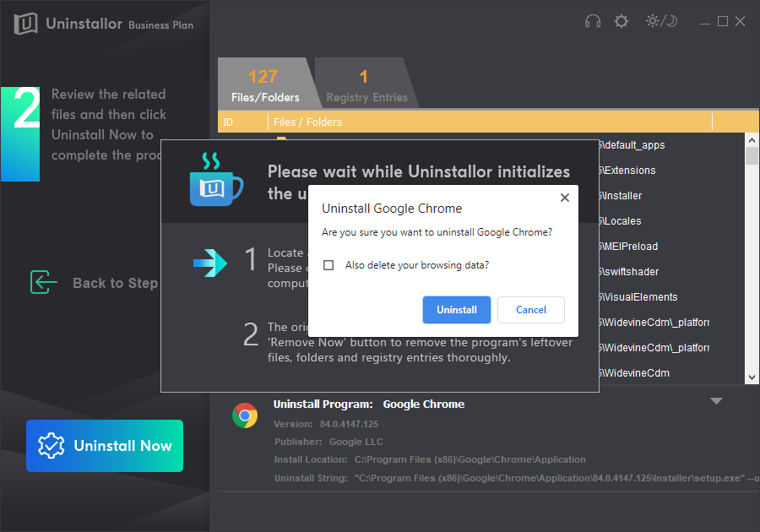The width and height of the screenshot is (760, 532).
Task: Click the Files / Folders column header
Action: (490, 122)
